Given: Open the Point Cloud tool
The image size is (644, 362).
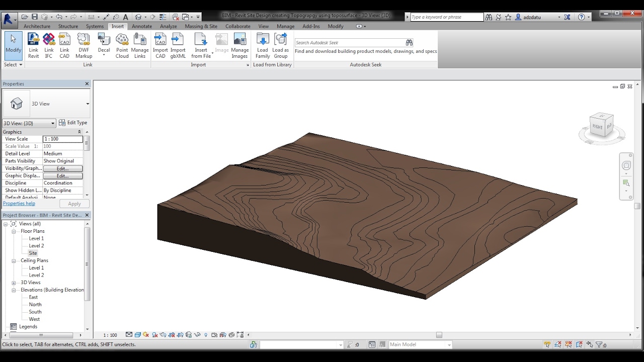Looking at the screenshot, I should 122,45.
